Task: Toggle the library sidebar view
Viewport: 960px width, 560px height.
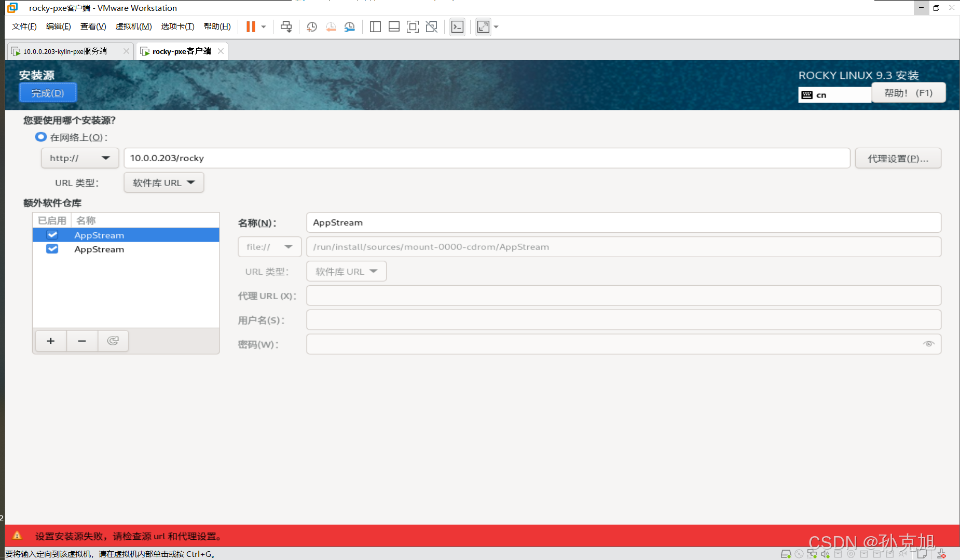Action: [x=375, y=27]
